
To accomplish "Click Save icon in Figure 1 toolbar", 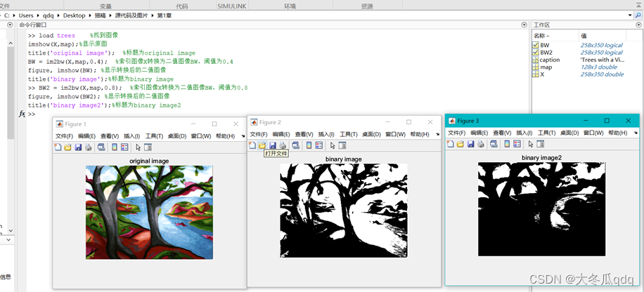I will pyautogui.click(x=78, y=147).
